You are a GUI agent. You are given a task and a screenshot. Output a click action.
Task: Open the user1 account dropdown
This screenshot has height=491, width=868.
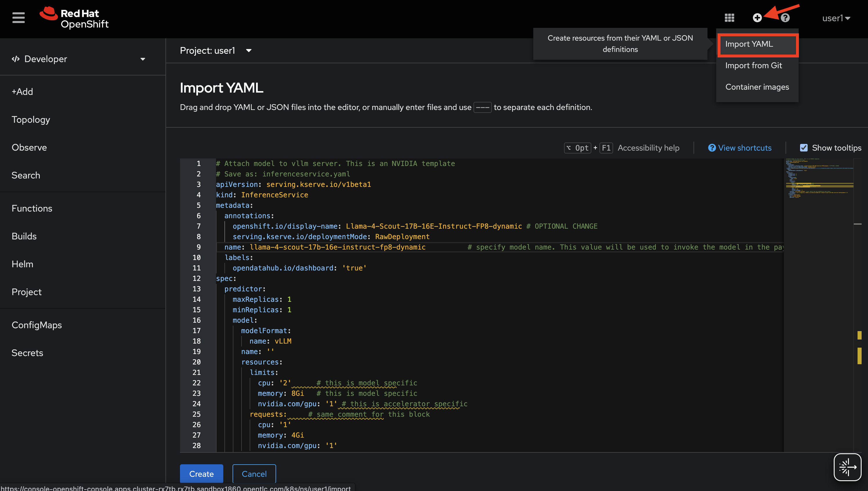(836, 18)
